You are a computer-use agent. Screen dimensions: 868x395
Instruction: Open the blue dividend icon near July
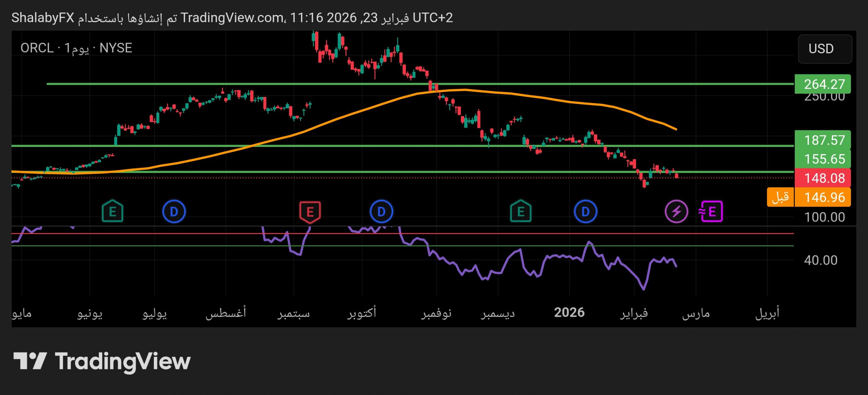click(174, 211)
